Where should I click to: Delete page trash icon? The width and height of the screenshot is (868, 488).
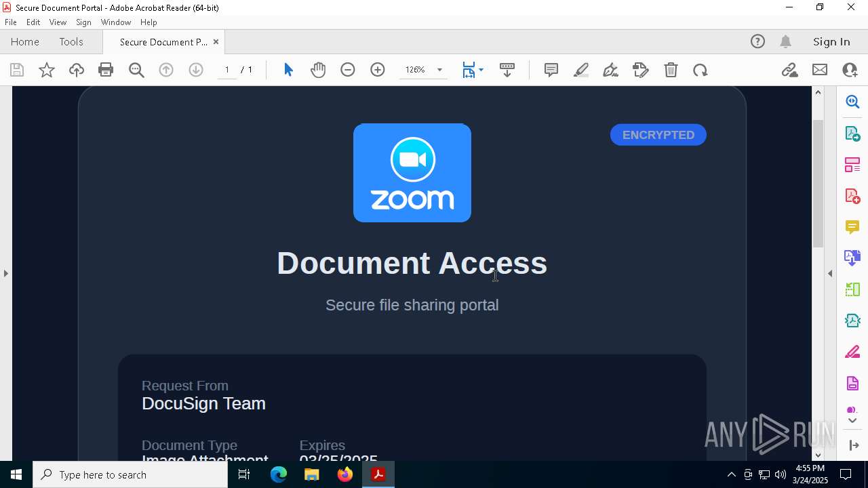[x=671, y=70]
